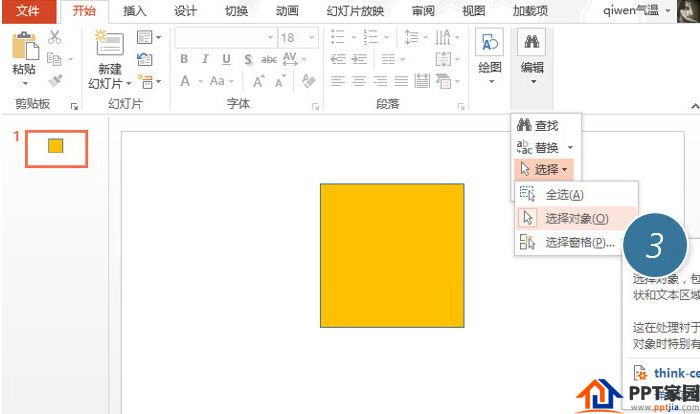Click the slide Reset icon
The image size is (700, 414).
145,59
